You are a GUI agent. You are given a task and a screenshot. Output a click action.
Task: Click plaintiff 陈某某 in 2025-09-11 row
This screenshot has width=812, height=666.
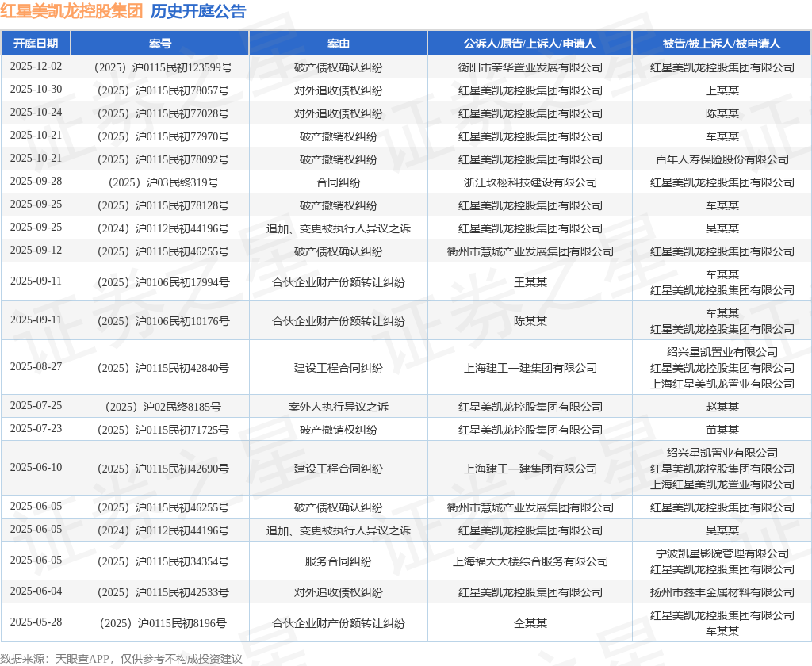coord(530,321)
